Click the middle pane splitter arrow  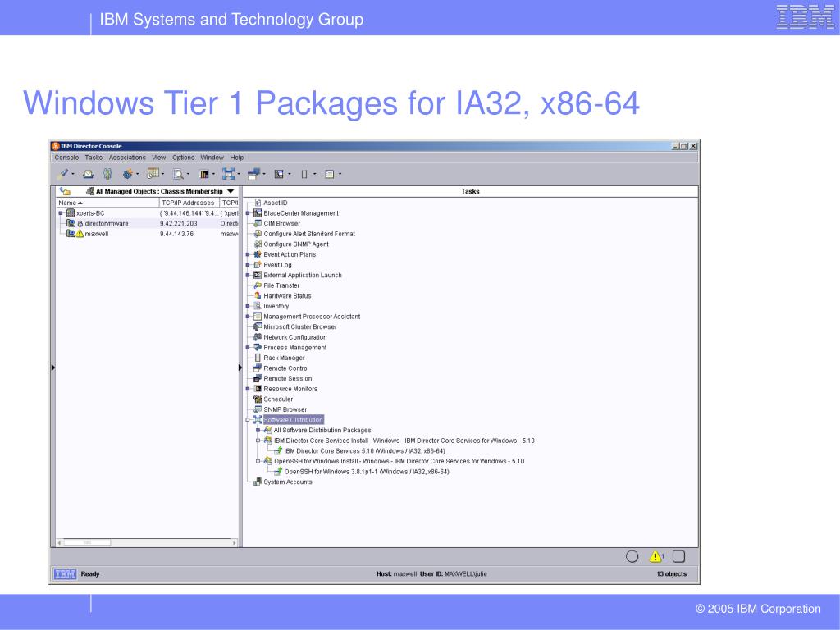click(240, 367)
